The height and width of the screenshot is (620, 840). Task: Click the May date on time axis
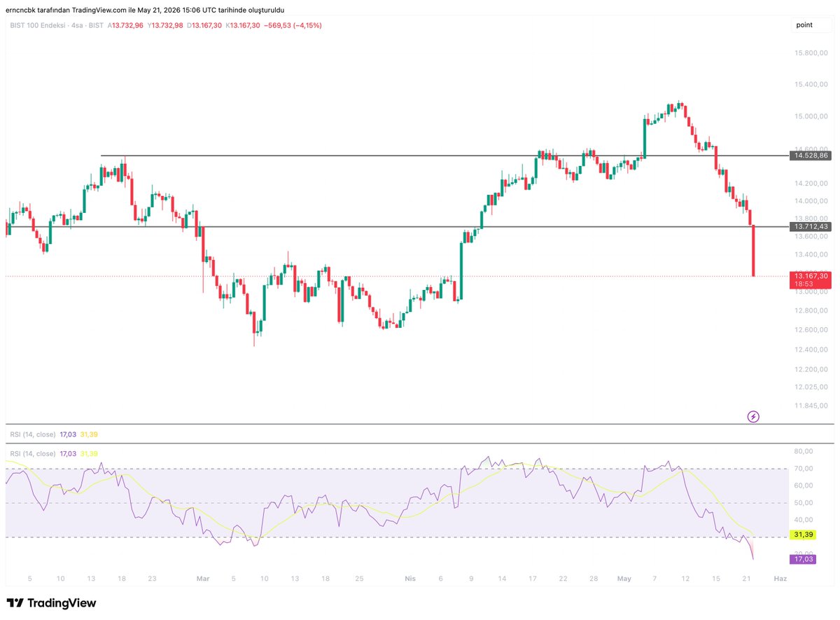pos(624,579)
